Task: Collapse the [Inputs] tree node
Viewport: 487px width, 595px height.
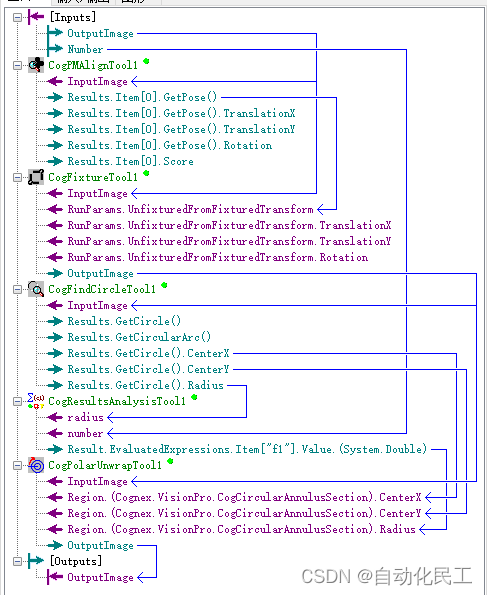Action: pyautogui.click(x=17, y=17)
